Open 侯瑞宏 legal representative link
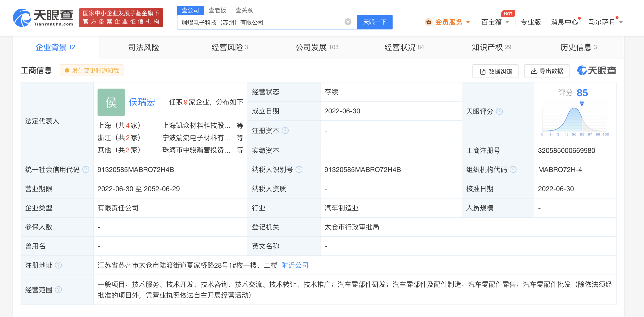 coord(142,102)
